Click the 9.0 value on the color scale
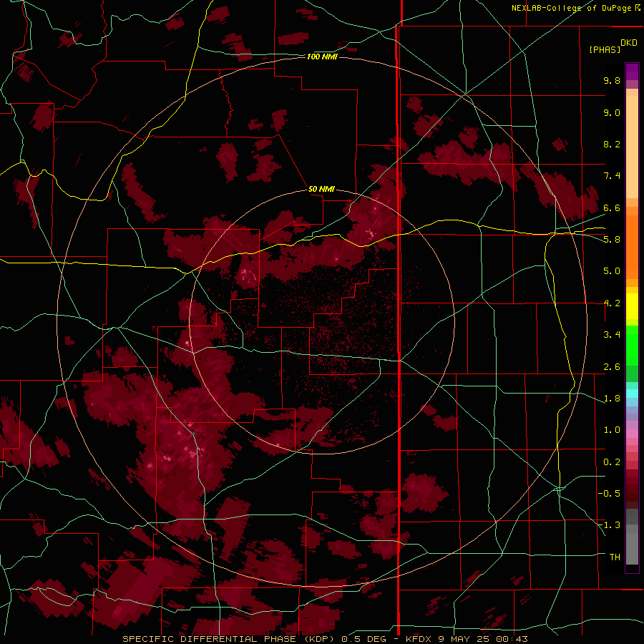 (612, 112)
